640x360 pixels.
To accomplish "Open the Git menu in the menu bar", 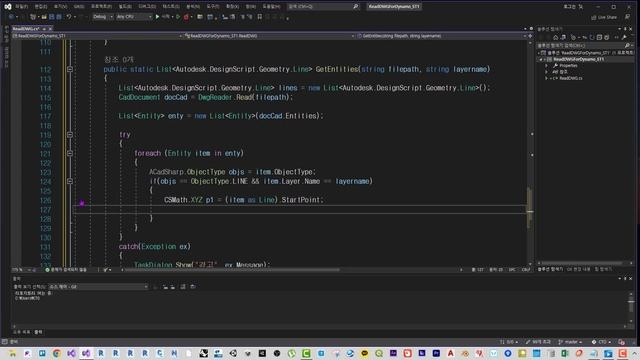I will 79,7.
